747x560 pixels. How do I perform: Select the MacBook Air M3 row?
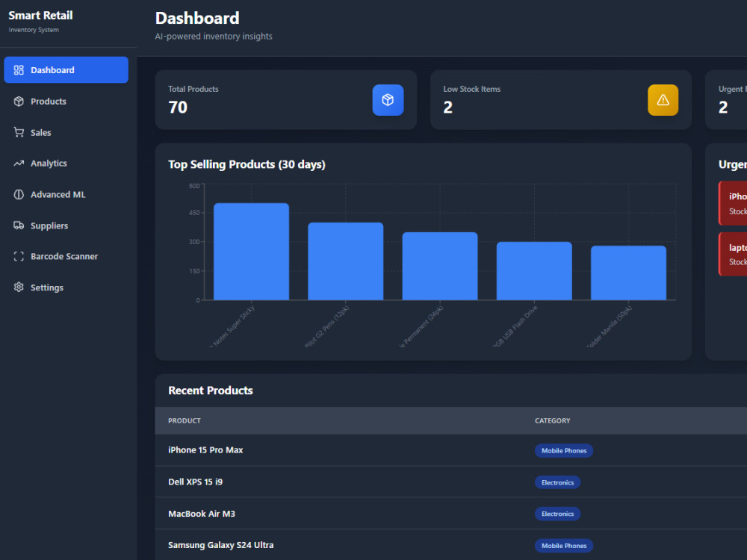(x=450, y=514)
